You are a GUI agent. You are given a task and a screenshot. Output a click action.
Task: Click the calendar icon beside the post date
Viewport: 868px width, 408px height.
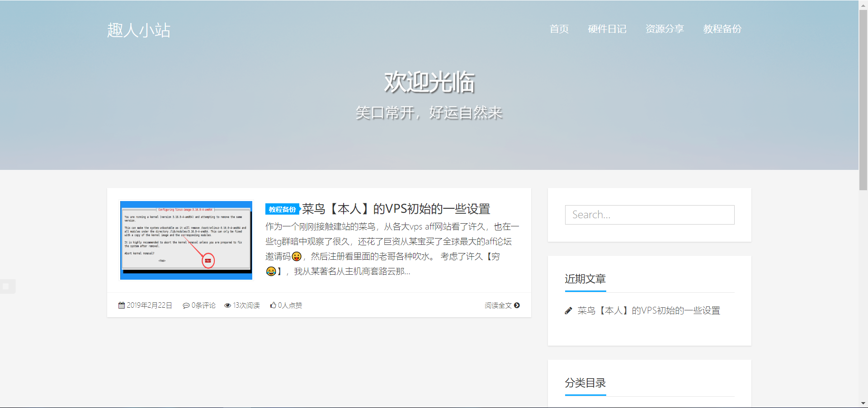[x=122, y=305]
